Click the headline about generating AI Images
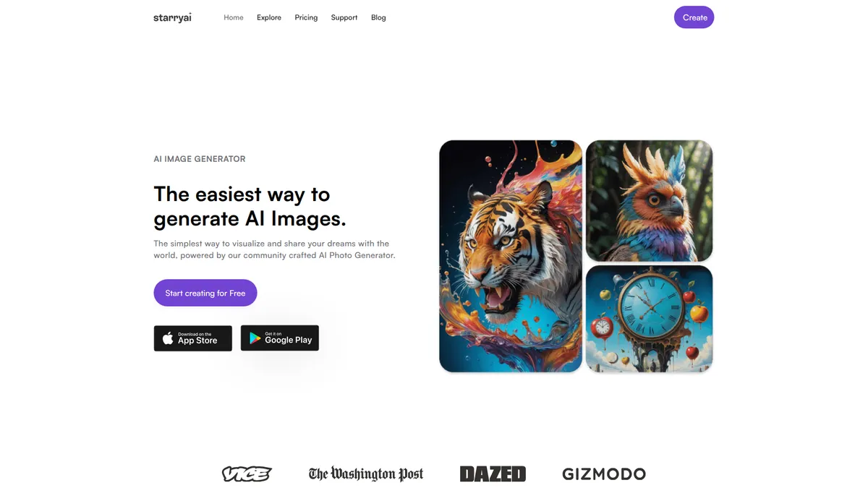Viewport: 868px width, 488px height. [250, 206]
